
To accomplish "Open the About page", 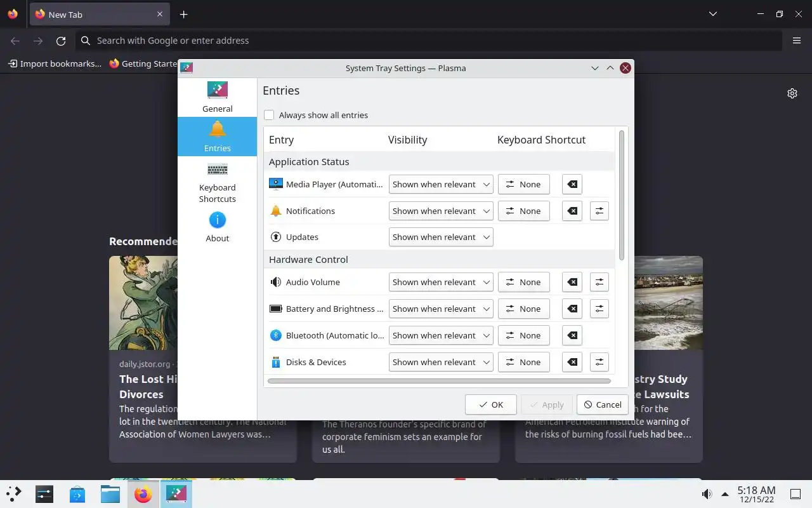I will 217,227.
